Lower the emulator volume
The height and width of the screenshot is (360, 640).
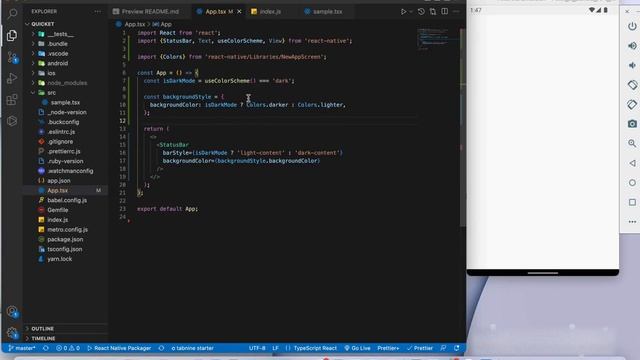(x=632, y=65)
